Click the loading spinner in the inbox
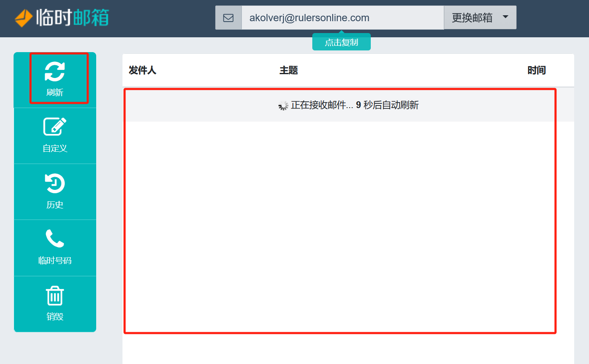 coord(283,106)
